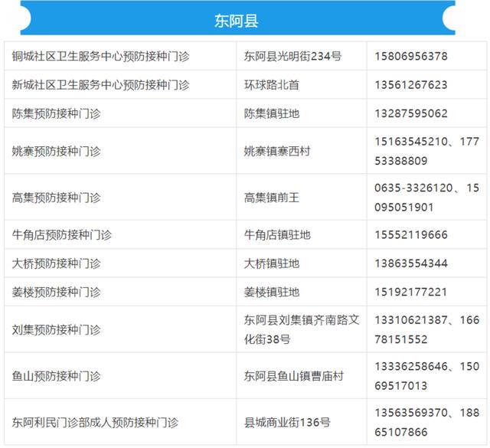Select 新城社区卫生服务中心预防接种门诊 cell
Screen dimensions: 490x448
coord(120,84)
